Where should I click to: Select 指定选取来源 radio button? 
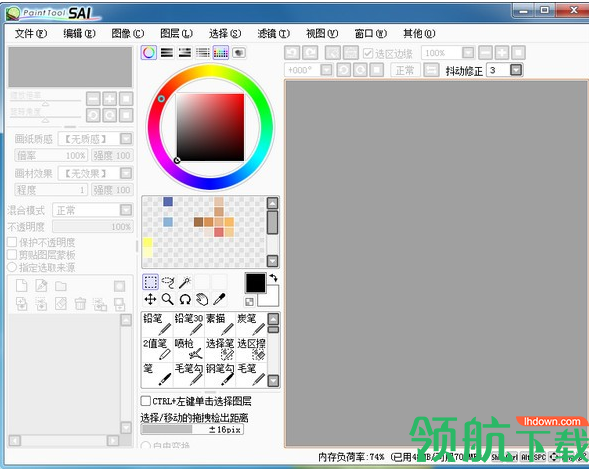click(x=12, y=267)
